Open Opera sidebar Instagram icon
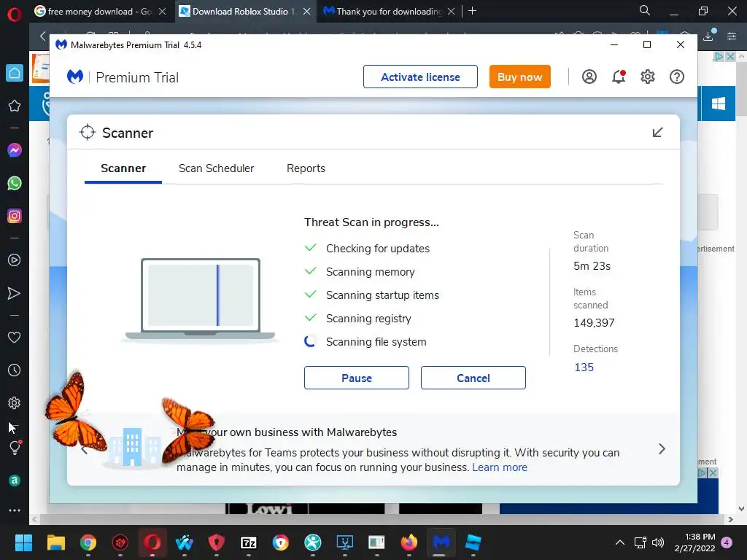 click(15, 216)
